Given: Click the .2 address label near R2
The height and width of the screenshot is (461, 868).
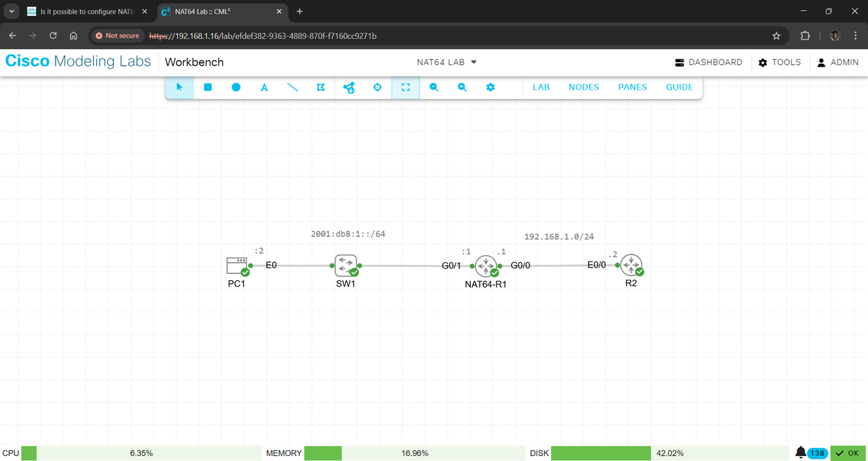Looking at the screenshot, I should (613, 254).
